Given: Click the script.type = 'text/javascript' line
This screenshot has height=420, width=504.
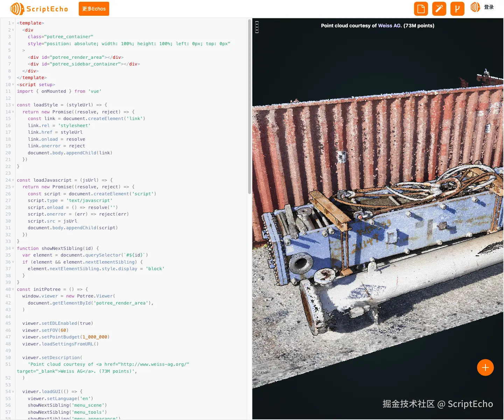Looking at the screenshot, I should point(70,201).
